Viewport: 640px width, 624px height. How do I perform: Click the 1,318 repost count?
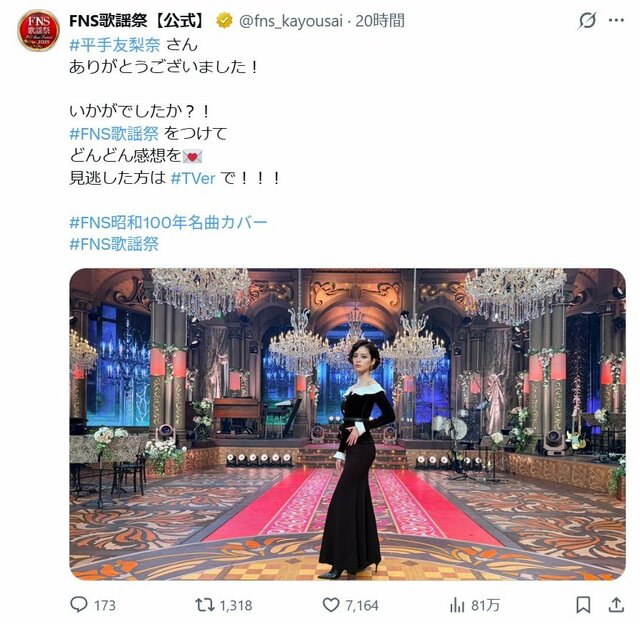point(236,605)
